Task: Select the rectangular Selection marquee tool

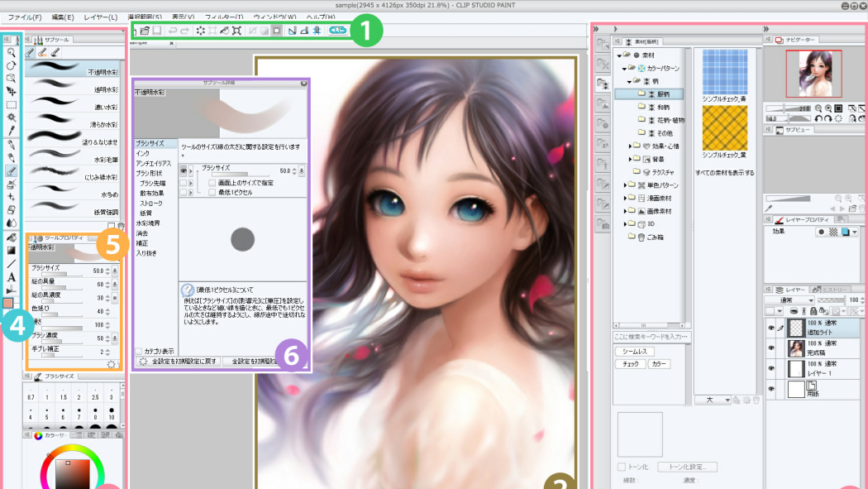Action: click(x=11, y=104)
